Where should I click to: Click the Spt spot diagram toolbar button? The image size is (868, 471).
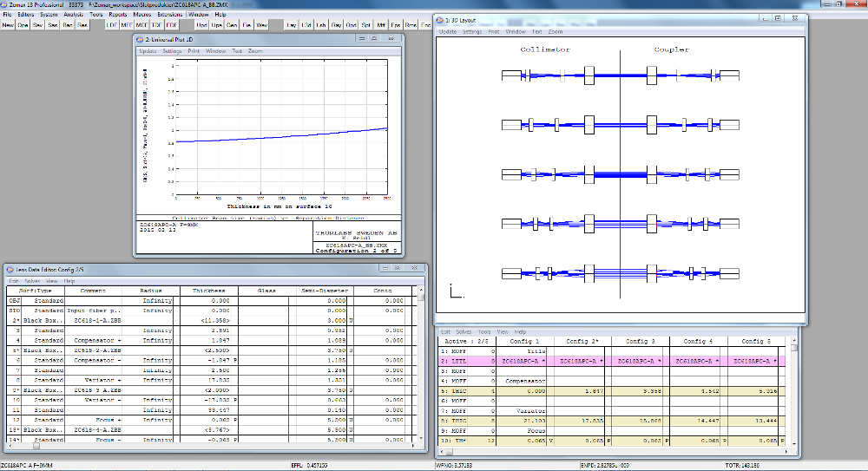click(x=366, y=25)
